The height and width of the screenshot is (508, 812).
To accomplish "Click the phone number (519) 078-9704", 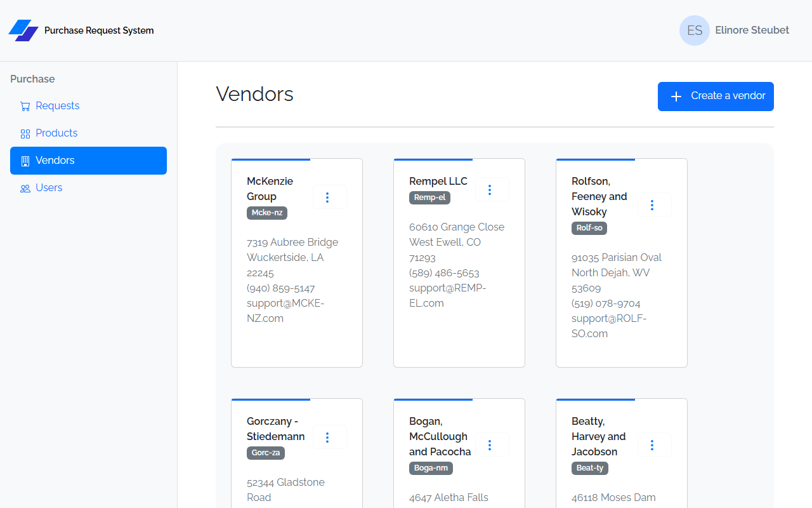I will [x=606, y=304].
